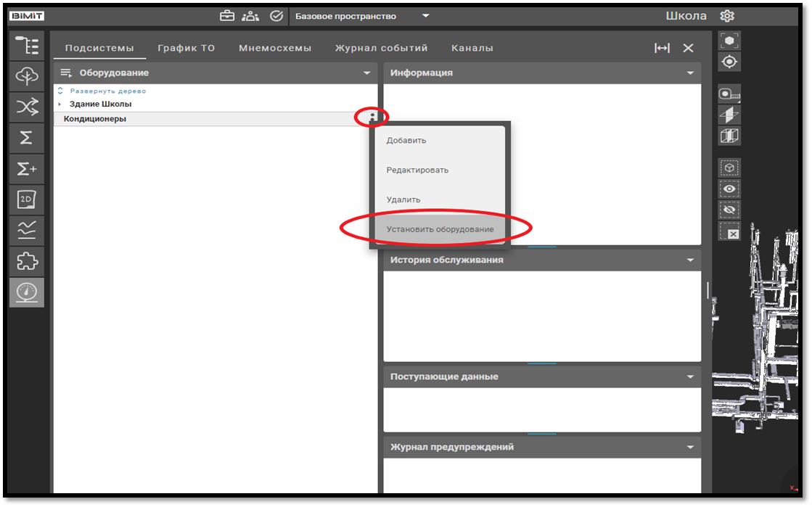
Task: Open the 2D drawings sidebar icon
Action: (27, 199)
